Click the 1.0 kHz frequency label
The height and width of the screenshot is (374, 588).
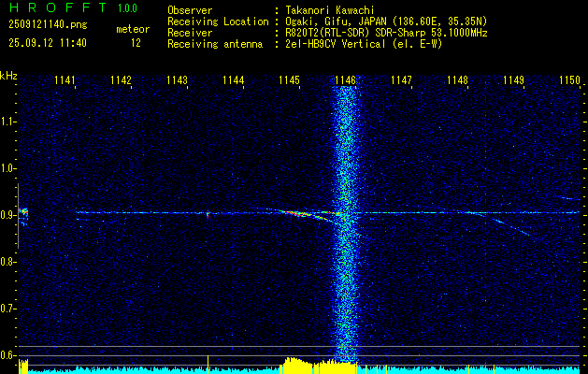tap(8, 168)
